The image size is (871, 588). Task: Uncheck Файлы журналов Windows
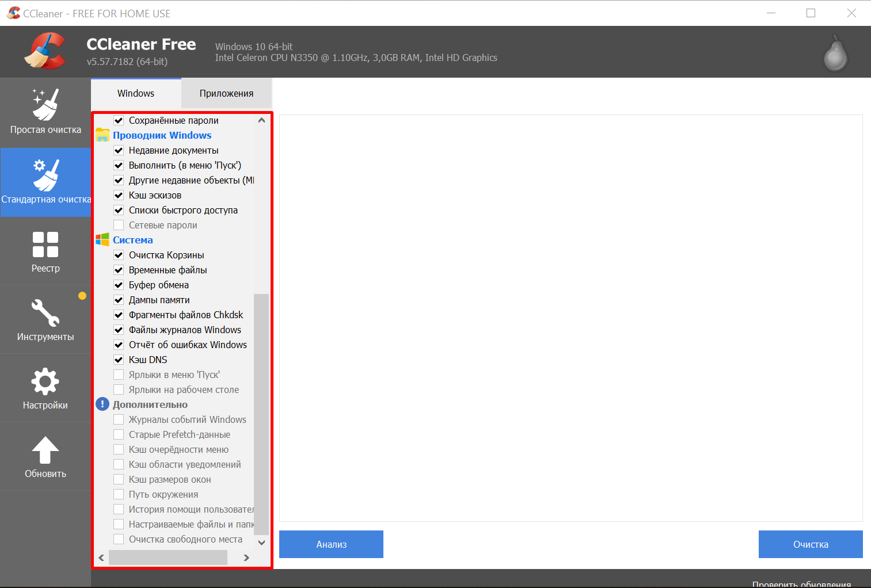[119, 330]
